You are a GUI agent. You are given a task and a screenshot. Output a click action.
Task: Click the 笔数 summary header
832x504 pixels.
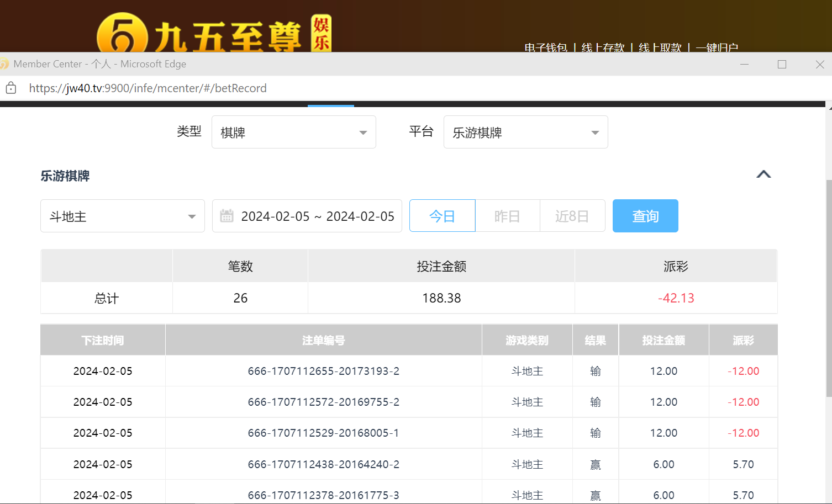(240, 266)
